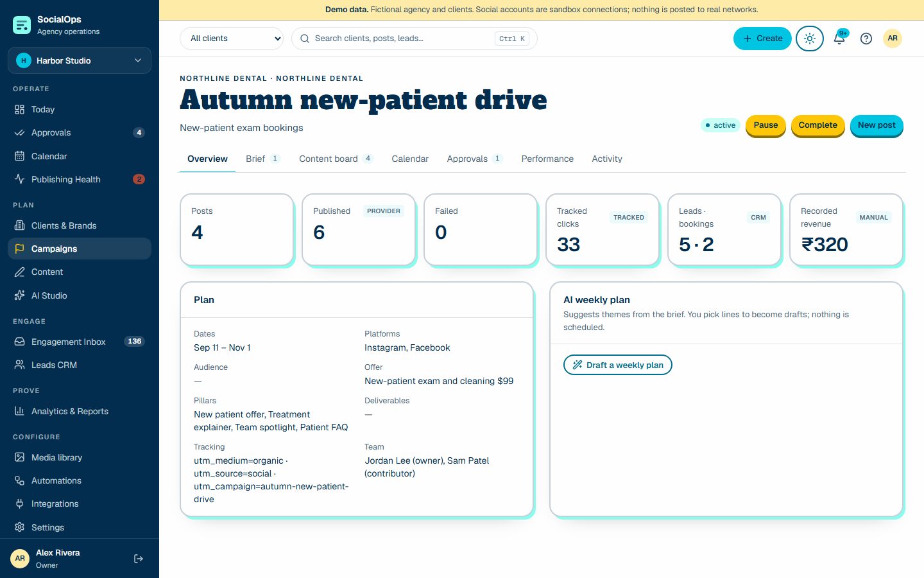Click the active status badge

point(721,125)
